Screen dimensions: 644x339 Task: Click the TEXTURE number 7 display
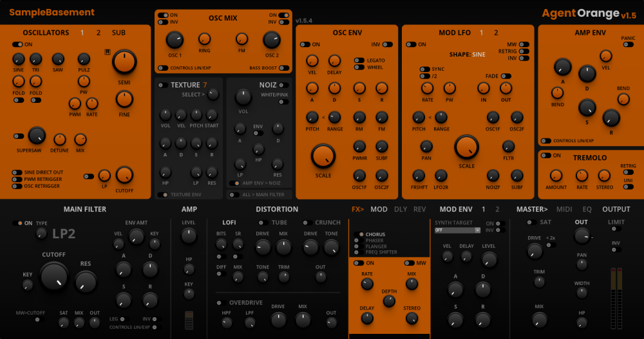(205, 85)
